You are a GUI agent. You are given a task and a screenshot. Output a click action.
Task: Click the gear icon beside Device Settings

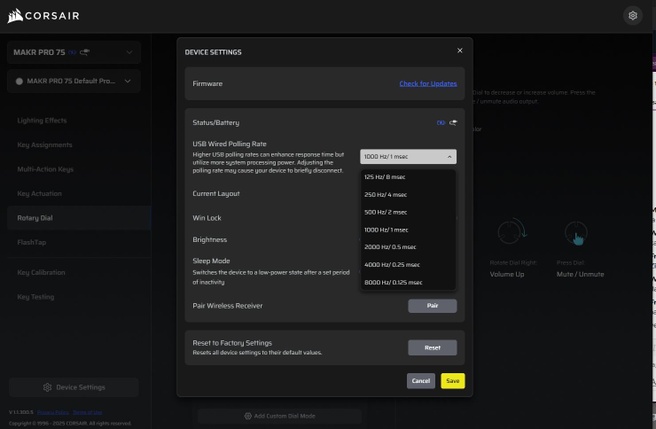(x=47, y=387)
